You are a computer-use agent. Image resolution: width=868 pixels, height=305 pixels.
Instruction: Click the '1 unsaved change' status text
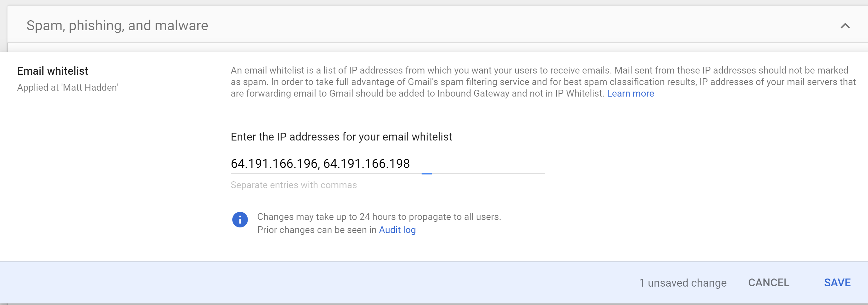coord(682,283)
